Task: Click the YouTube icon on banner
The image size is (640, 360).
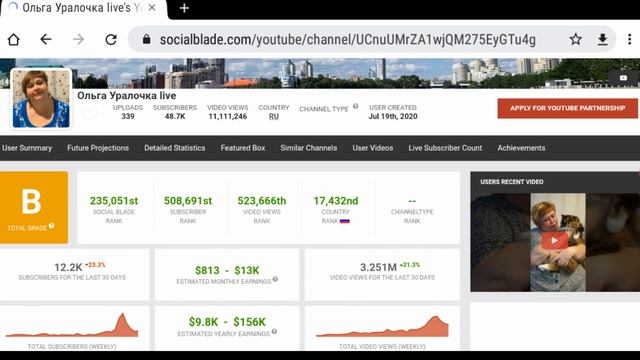Action: pyautogui.click(x=623, y=78)
